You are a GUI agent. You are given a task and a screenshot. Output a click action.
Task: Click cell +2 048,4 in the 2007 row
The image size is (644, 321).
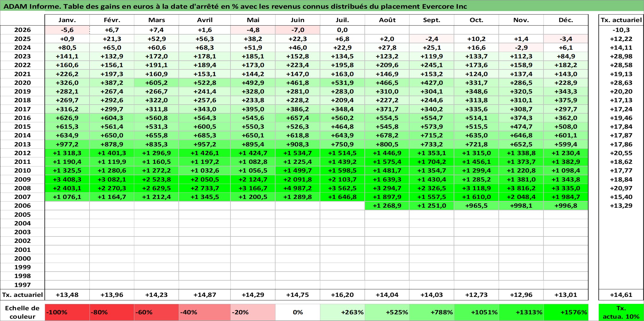pyautogui.click(x=521, y=197)
